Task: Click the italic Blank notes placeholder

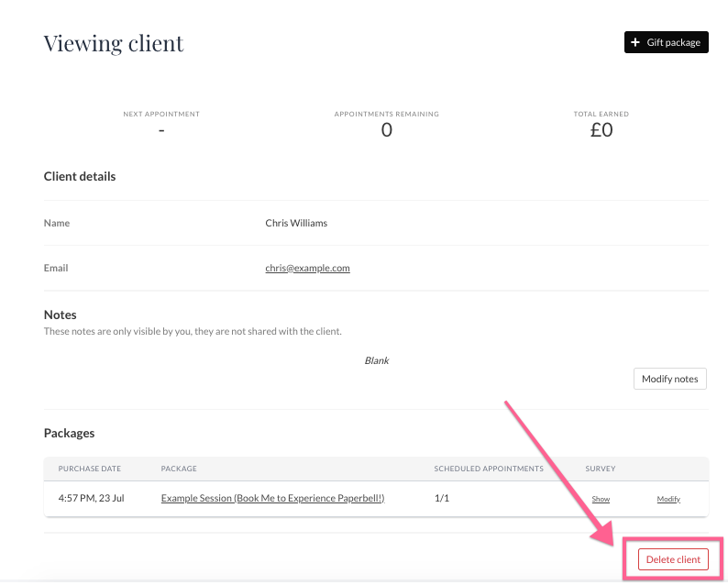Action: [x=377, y=360]
